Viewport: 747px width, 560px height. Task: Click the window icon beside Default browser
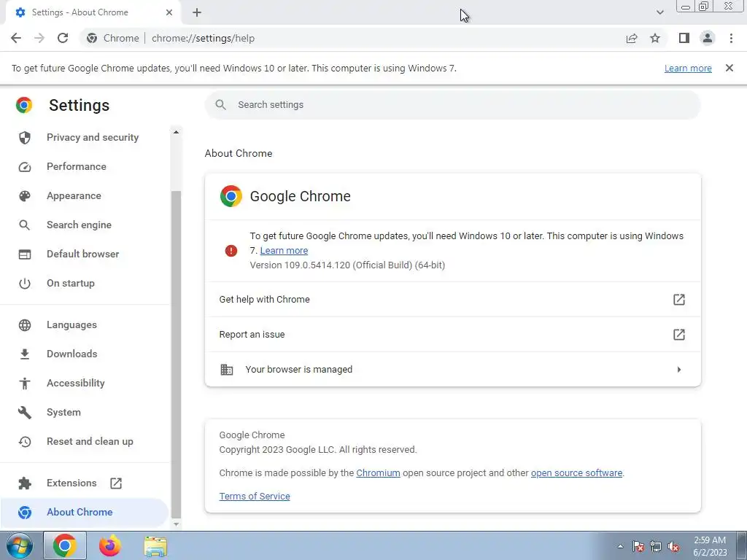[x=24, y=254]
